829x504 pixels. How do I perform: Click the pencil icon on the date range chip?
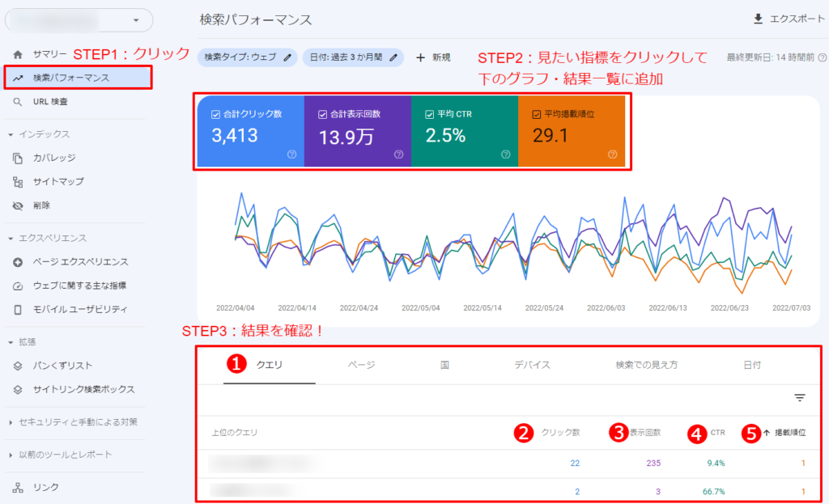tap(394, 57)
